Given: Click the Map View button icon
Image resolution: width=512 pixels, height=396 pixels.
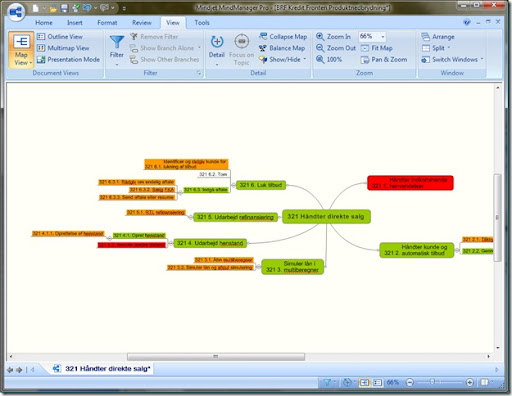Looking at the screenshot, I should click(x=21, y=41).
